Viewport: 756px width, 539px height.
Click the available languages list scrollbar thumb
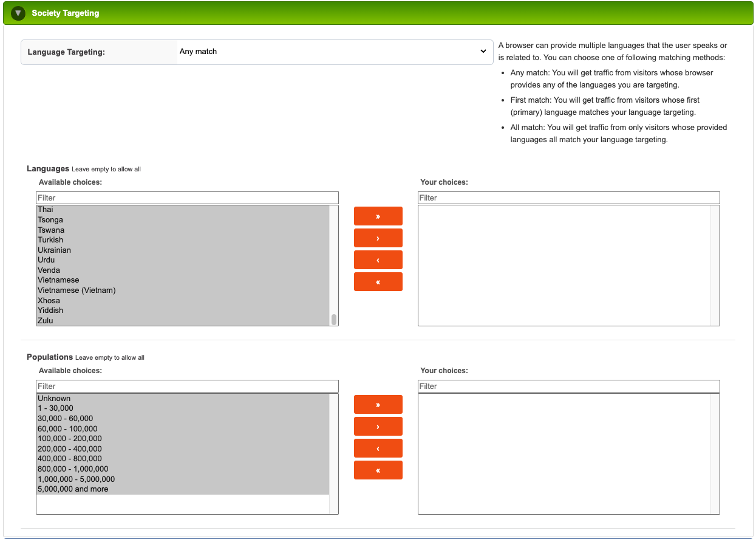[334, 320]
